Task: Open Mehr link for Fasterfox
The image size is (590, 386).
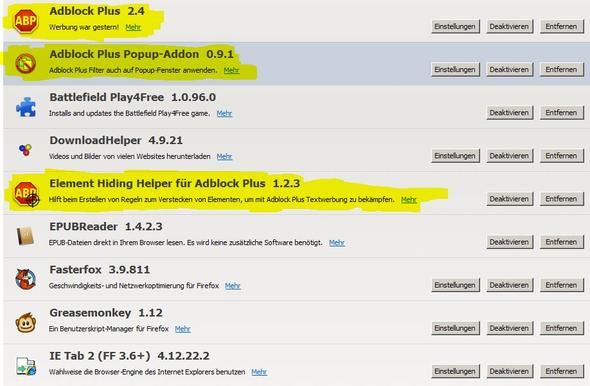Action: pyautogui.click(x=233, y=286)
